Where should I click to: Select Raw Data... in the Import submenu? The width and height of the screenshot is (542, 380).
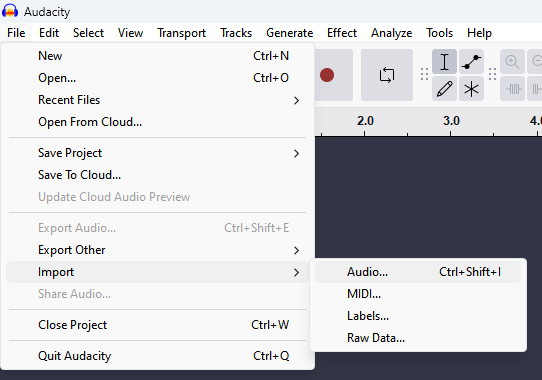click(x=418, y=338)
